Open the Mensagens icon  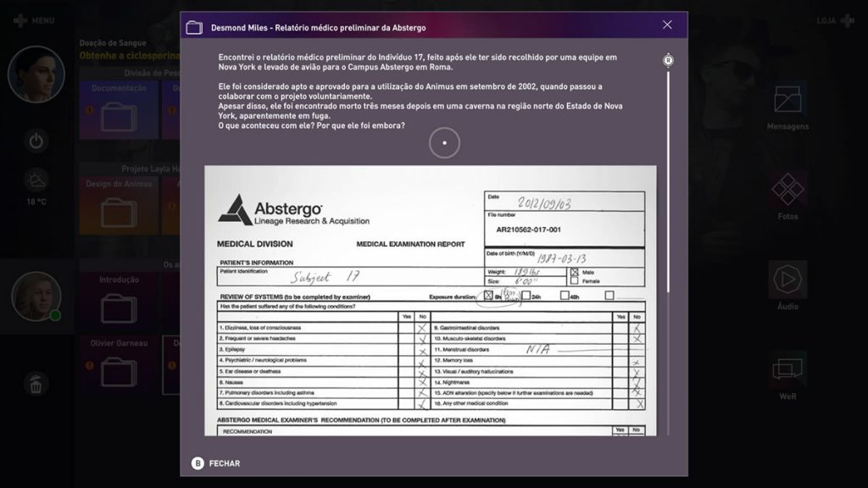coord(787,100)
